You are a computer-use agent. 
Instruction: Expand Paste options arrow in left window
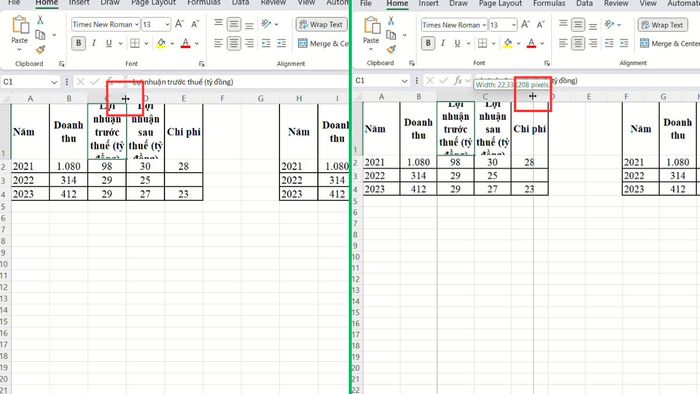click(20, 49)
